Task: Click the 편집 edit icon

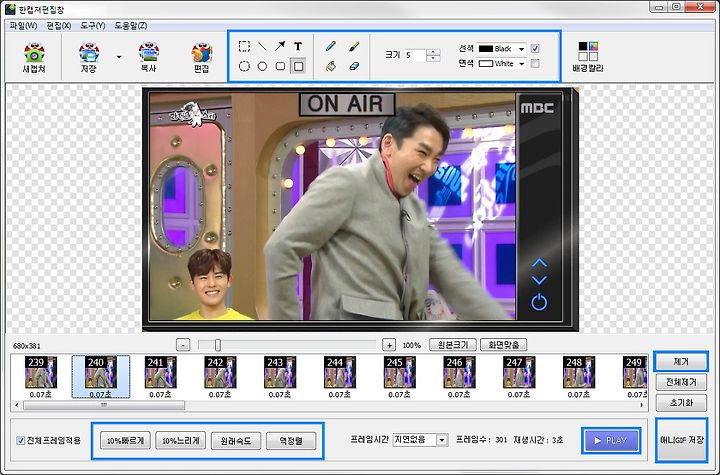Action: 202,57
